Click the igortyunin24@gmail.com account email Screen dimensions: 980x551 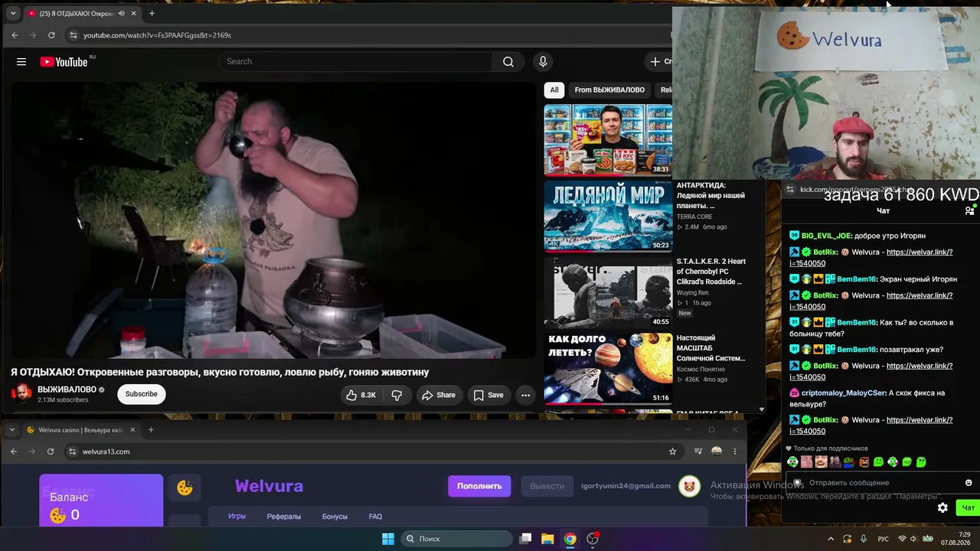tap(626, 486)
